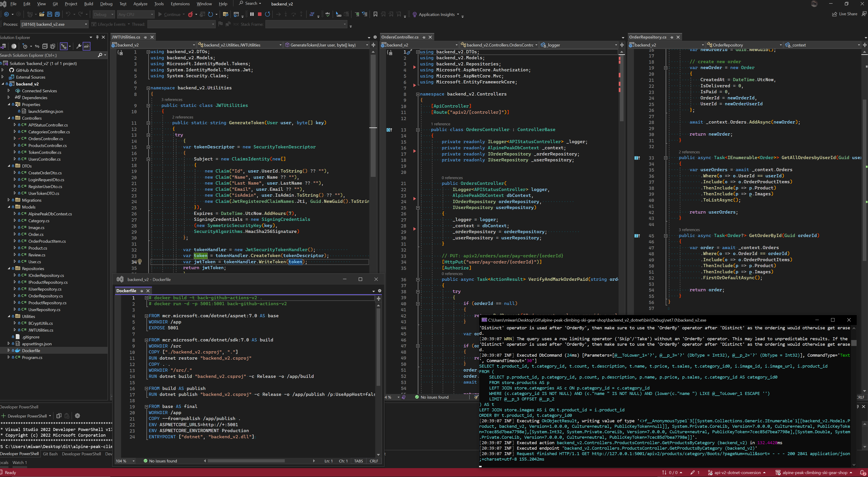This screenshot has width=868, height=477.
Task: Click the settings gear in JWTUtilities tab well
Action: pyautogui.click(x=375, y=37)
